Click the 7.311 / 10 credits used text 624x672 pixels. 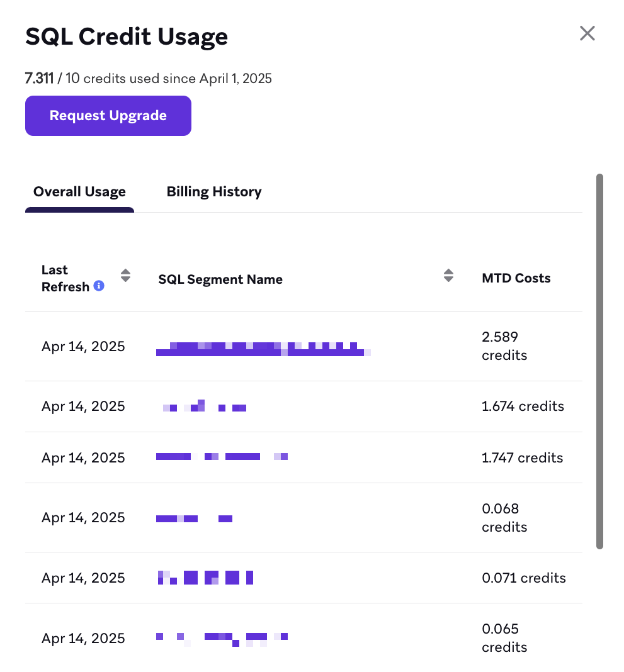click(x=149, y=79)
